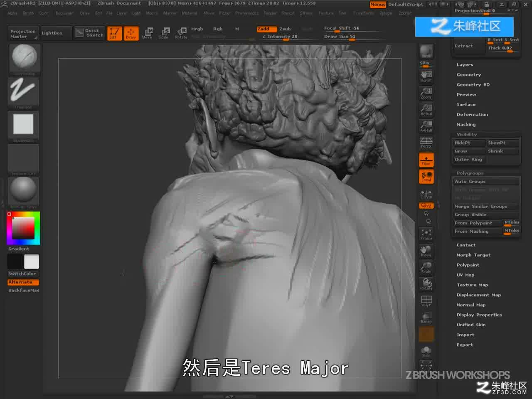Select the Scale mode icon in top shelf
Image resolution: width=532 pixels, height=399 pixels.
(164, 33)
